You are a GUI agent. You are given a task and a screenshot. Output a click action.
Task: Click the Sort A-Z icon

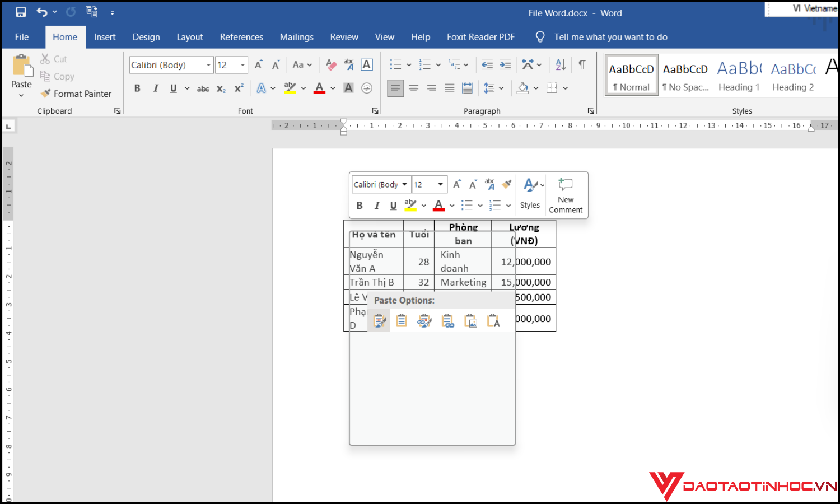coord(561,65)
